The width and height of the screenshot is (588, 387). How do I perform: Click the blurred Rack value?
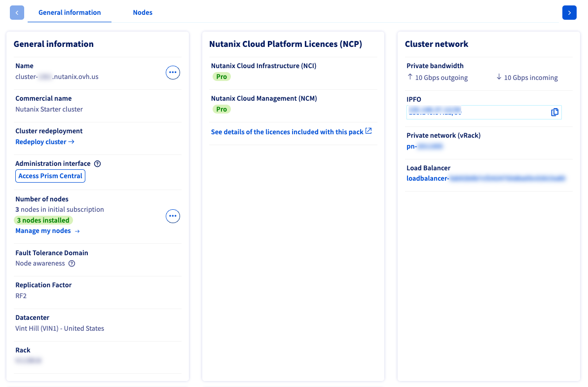pyautogui.click(x=29, y=361)
